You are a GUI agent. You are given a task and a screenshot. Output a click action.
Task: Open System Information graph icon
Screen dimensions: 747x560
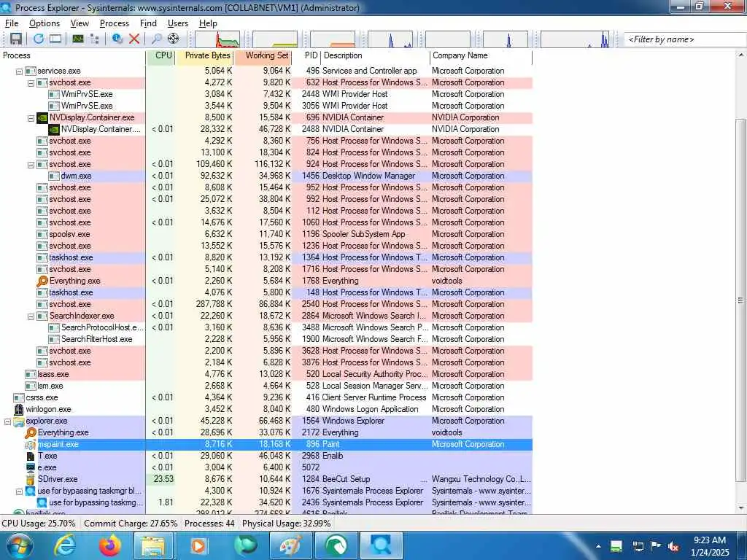coord(78,39)
